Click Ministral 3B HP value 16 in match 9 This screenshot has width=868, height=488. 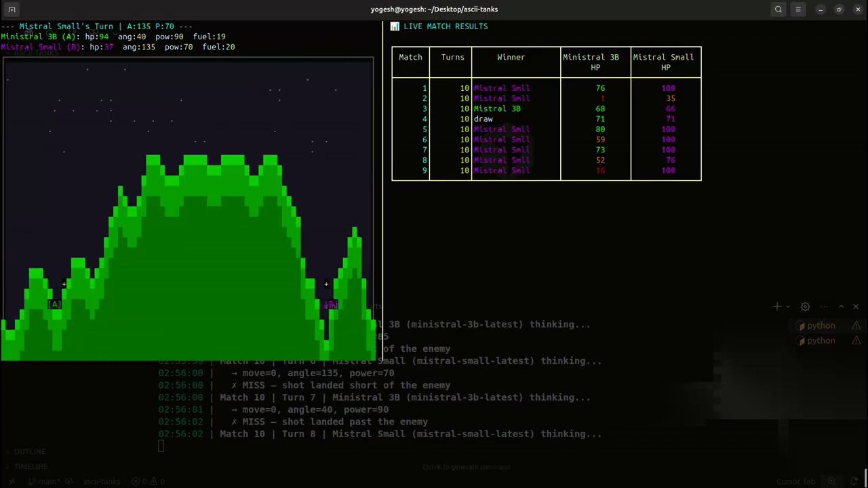tap(600, 171)
